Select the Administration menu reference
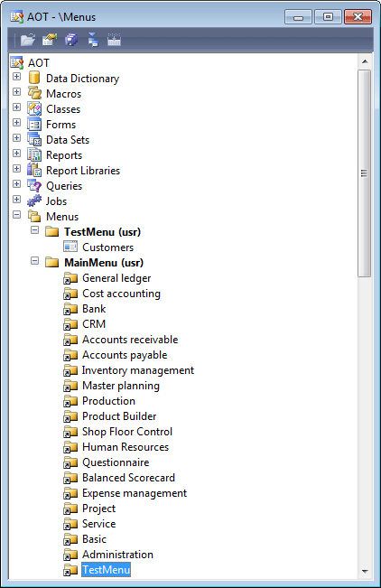The image size is (381, 588). pos(117,555)
